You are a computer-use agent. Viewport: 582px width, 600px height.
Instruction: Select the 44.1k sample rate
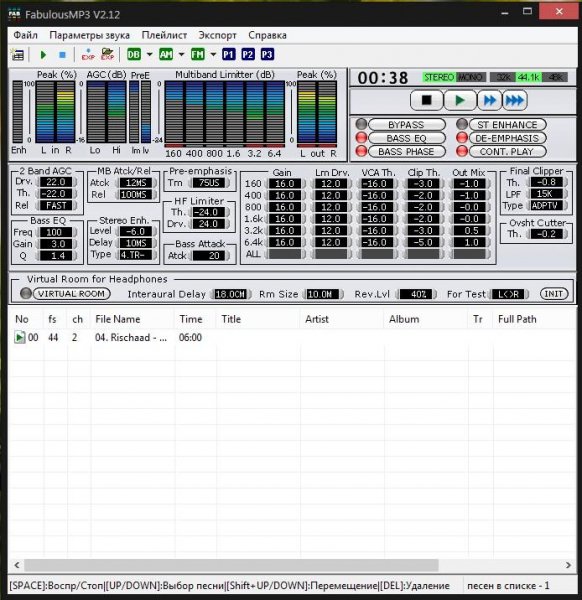pos(529,77)
